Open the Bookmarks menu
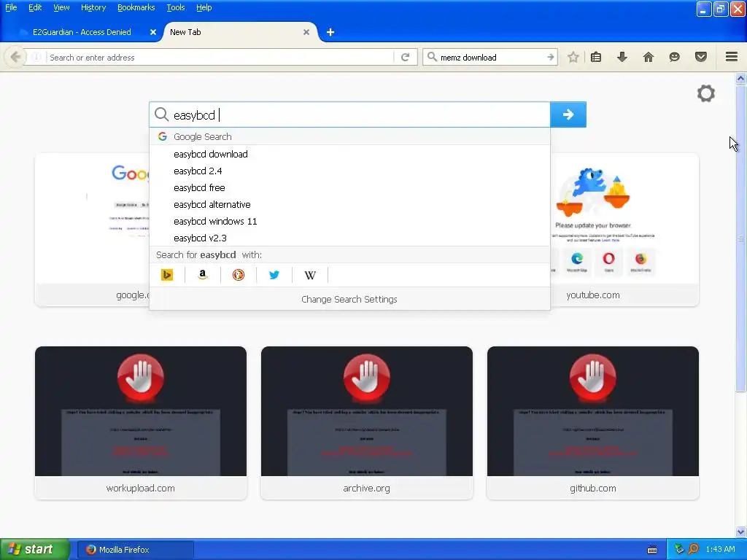Screen dimensions: 747x560 [x=136, y=7]
